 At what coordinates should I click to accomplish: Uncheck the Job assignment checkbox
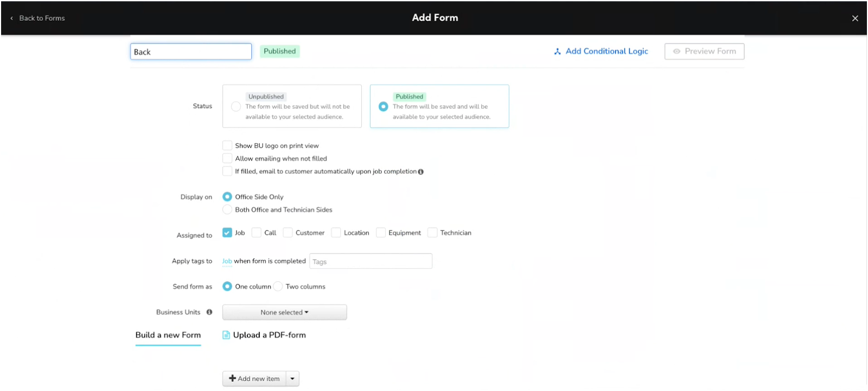click(x=227, y=232)
